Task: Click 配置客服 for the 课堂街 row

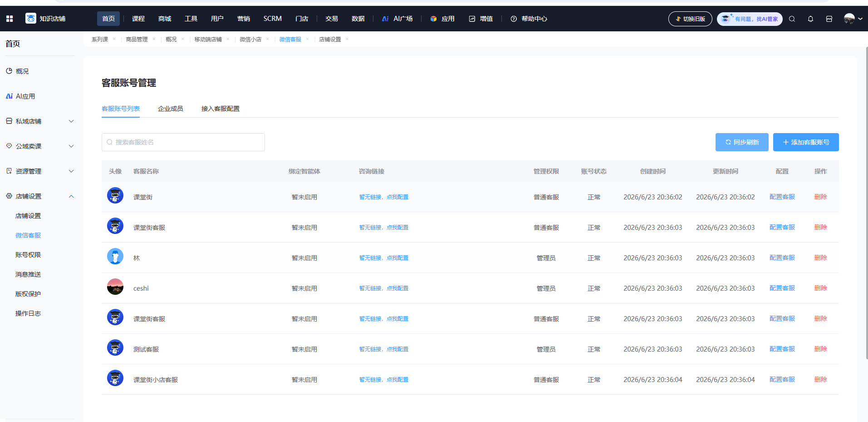Action: pos(782,197)
